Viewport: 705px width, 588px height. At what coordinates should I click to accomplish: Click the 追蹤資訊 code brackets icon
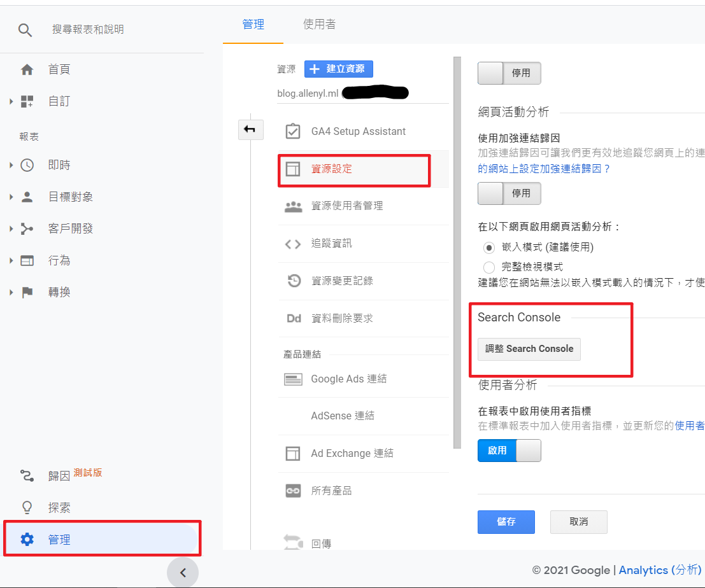pos(293,244)
